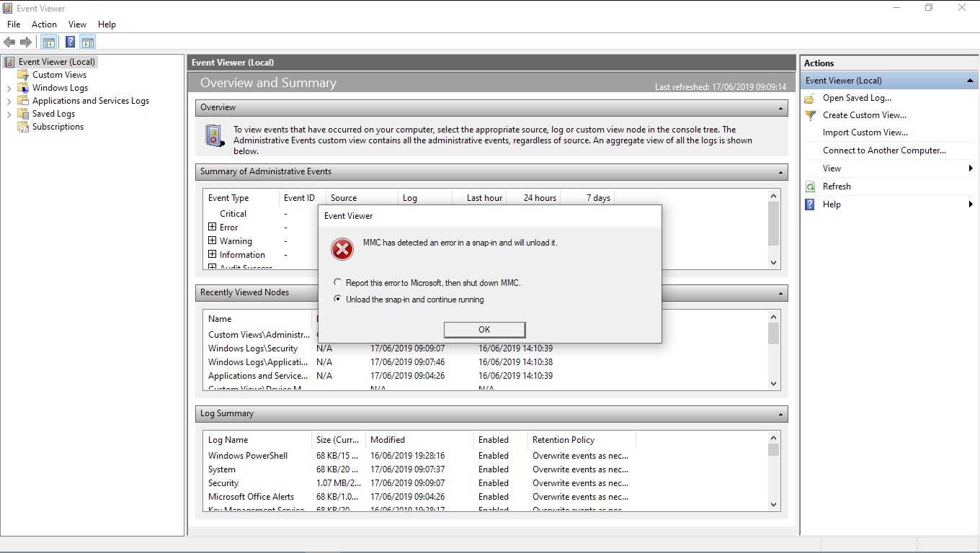Select Custom Views in console tree
The width and height of the screenshot is (980, 553).
[59, 75]
